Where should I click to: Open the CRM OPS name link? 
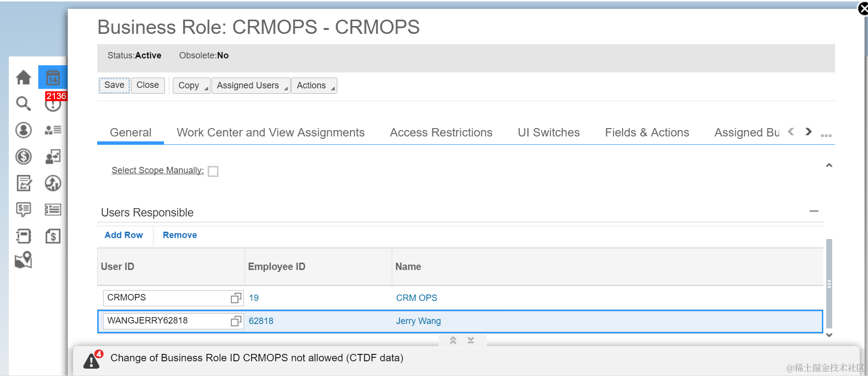pyautogui.click(x=417, y=298)
